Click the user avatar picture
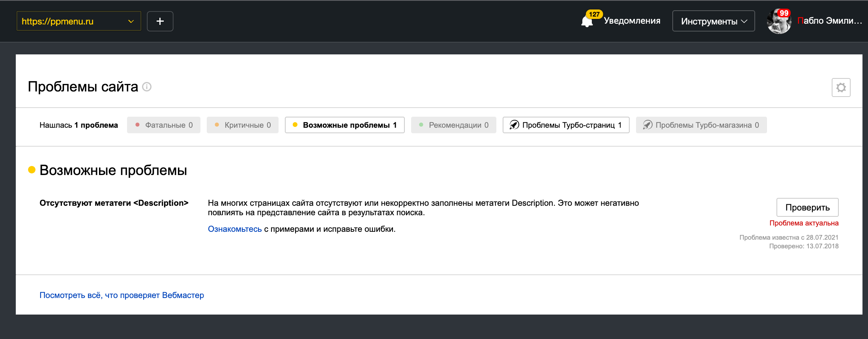 click(x=779, y=21)
